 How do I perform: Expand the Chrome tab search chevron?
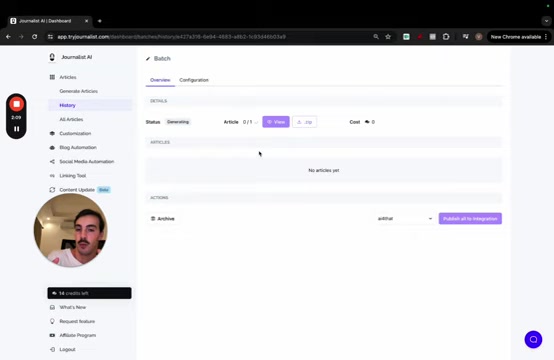point(546,21)
